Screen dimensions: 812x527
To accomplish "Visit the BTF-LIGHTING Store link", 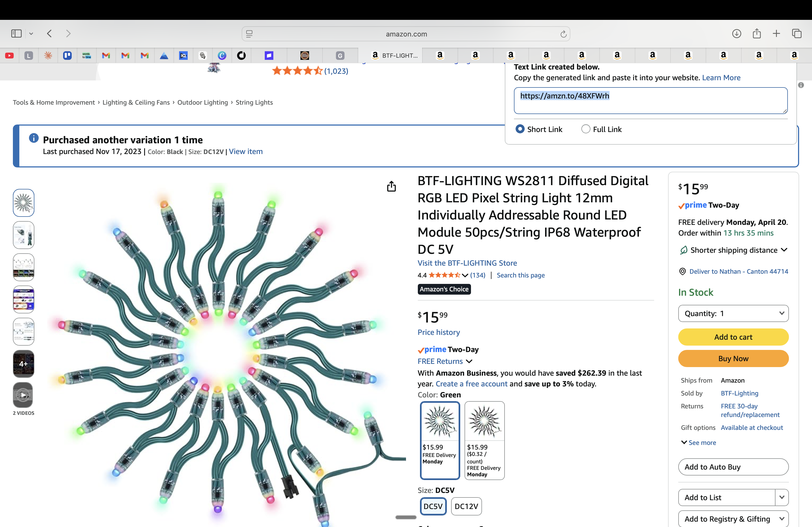I will (x=467, y=263).
